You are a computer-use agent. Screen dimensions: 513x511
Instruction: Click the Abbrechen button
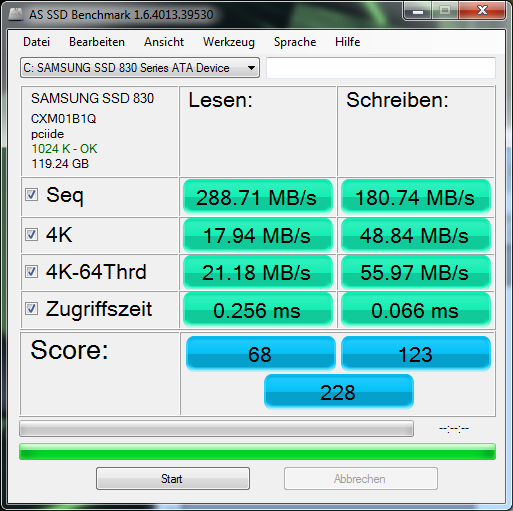pos(361,479)
